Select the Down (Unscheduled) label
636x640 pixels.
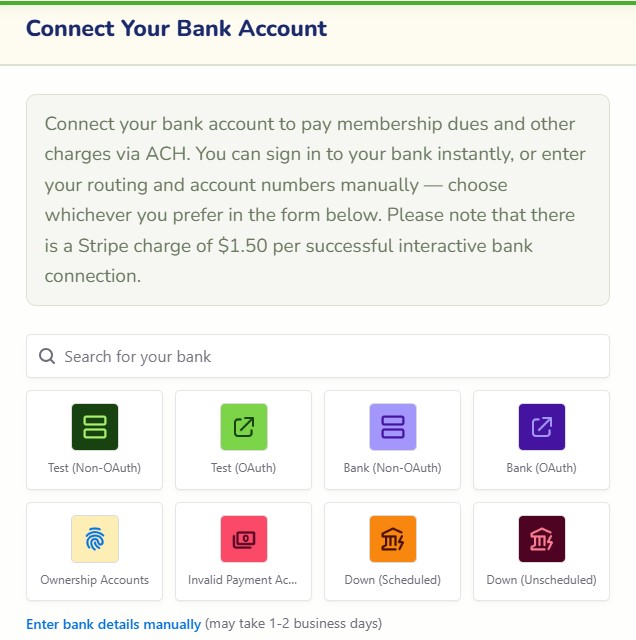click(x=541, y=580)
